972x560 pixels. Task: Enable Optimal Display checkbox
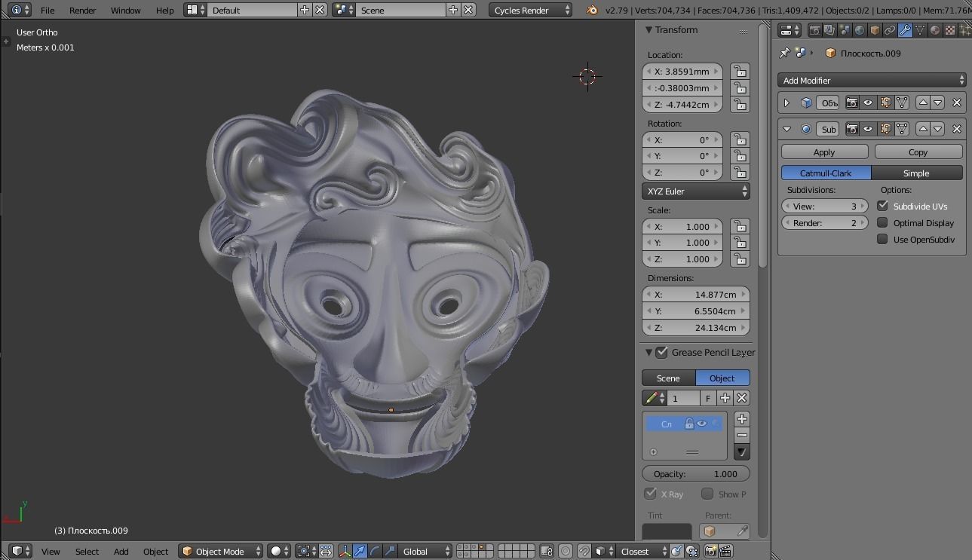(882, 222)
